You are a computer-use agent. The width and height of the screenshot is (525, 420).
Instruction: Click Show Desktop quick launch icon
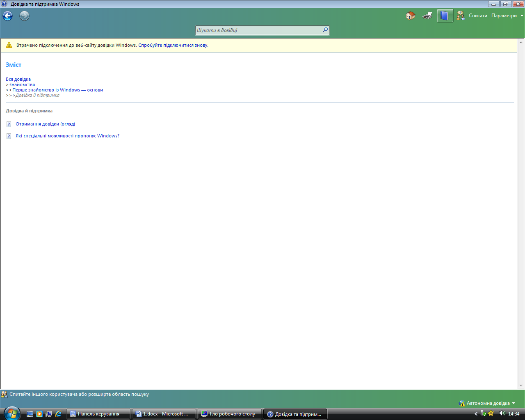click(30, 414)
